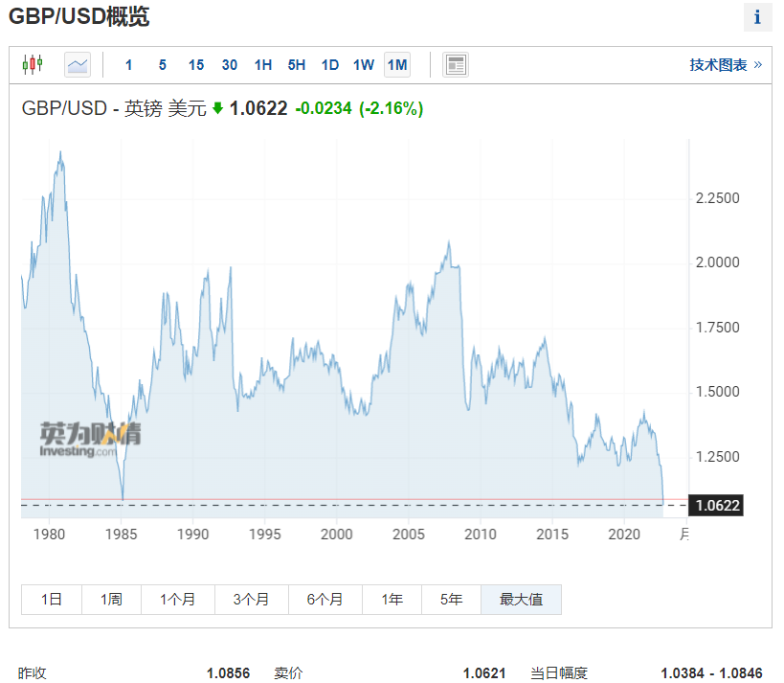The height and width of the screenshot is (683, 784).
Task: Choose the 30 minute interval
Action: tap(230, 65)
